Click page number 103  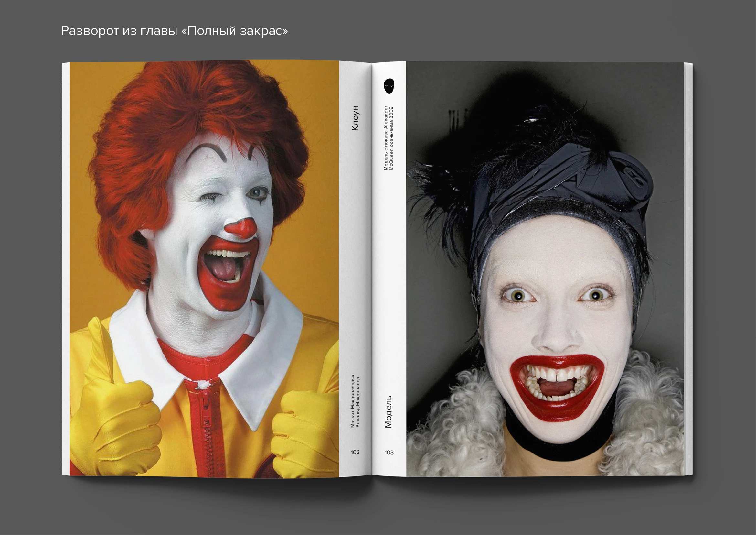[389, 453]
